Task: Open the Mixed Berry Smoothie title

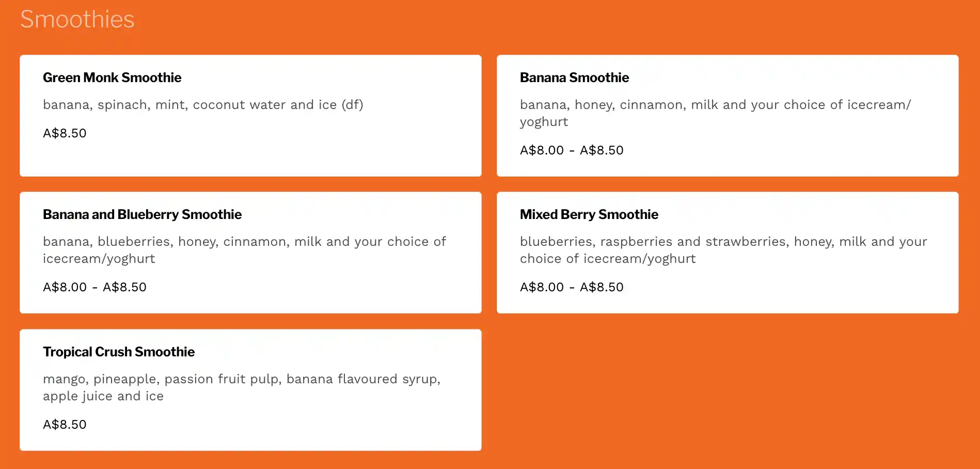Action: tap(589, 214)
